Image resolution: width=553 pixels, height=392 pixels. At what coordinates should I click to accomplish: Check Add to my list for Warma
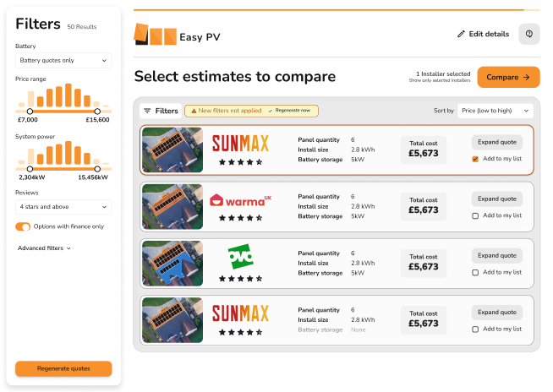point(475,215)
